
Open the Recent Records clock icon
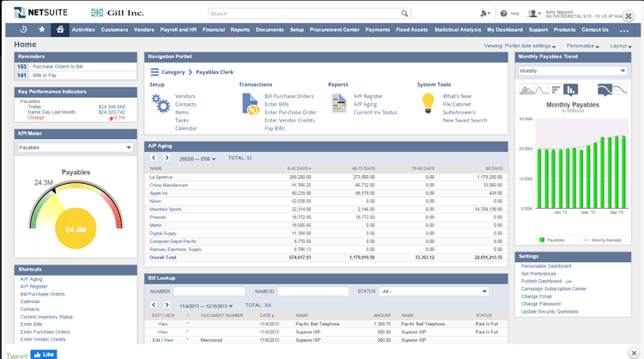(23, 29)
